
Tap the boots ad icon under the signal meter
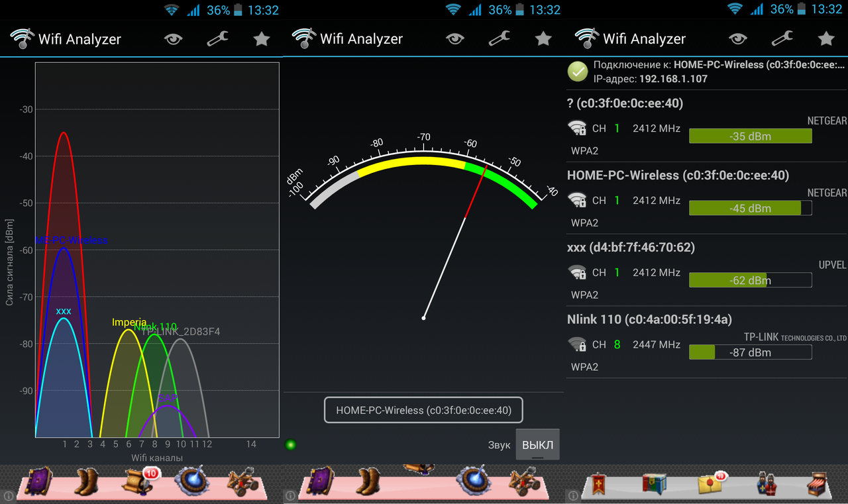[368, 481]
